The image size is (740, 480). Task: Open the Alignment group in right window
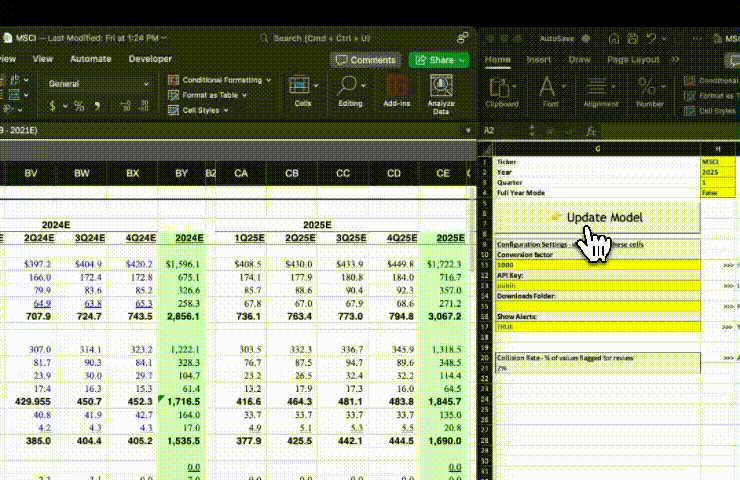(x=600, y=93)
